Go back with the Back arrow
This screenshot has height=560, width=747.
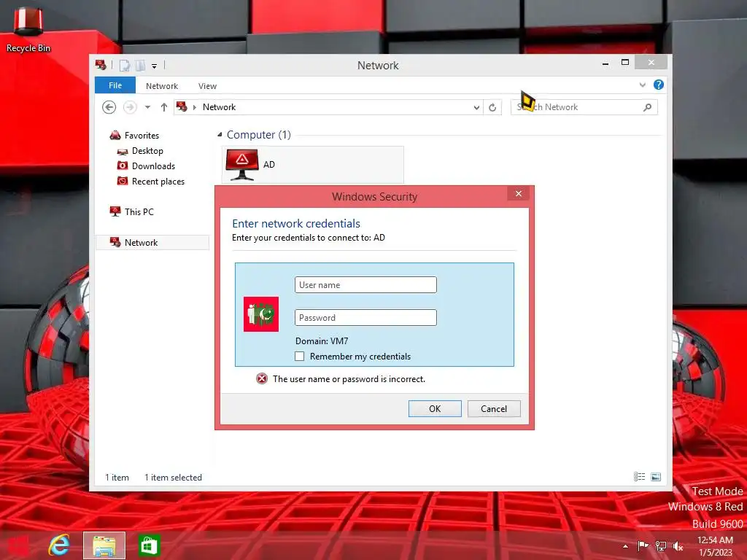tap(109, 107)
